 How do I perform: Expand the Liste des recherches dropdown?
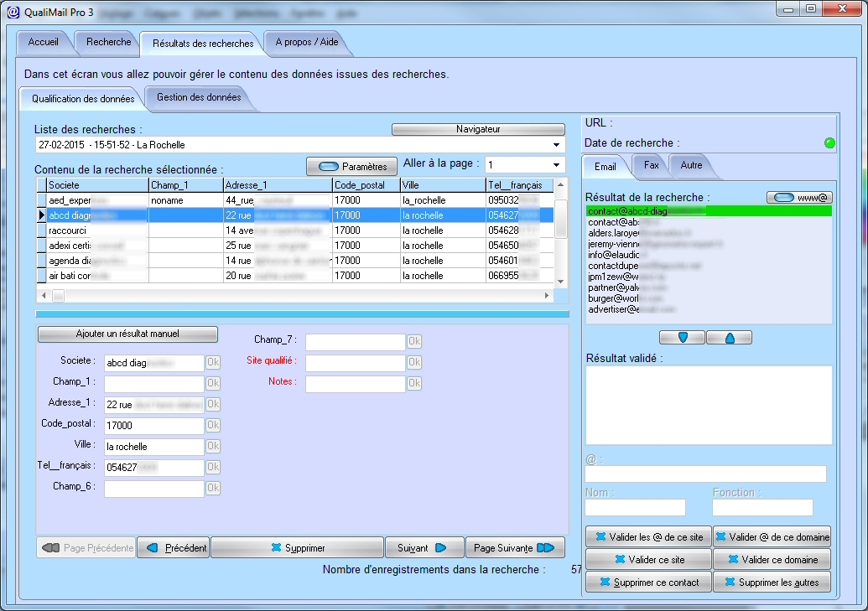pos(556,145)
